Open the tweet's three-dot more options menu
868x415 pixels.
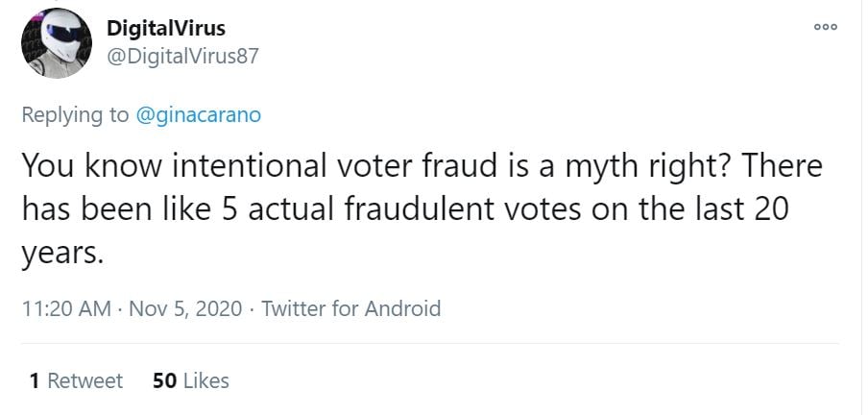[826, 27]
